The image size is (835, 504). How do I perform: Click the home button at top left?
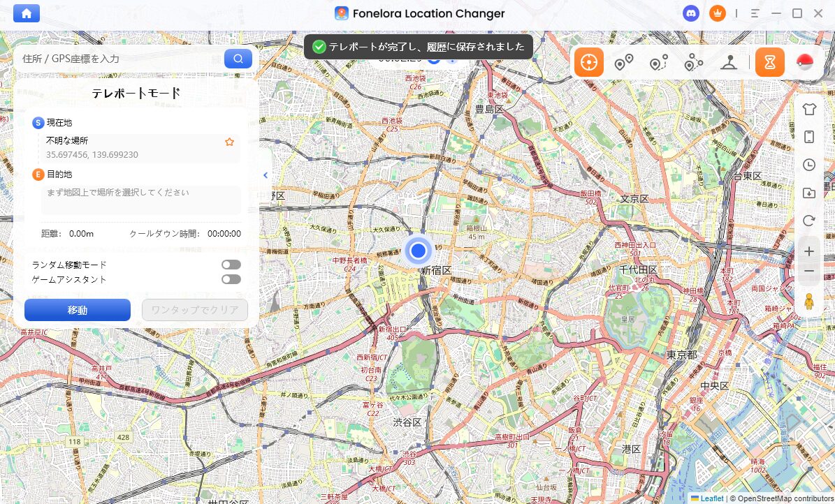(27, 13)
